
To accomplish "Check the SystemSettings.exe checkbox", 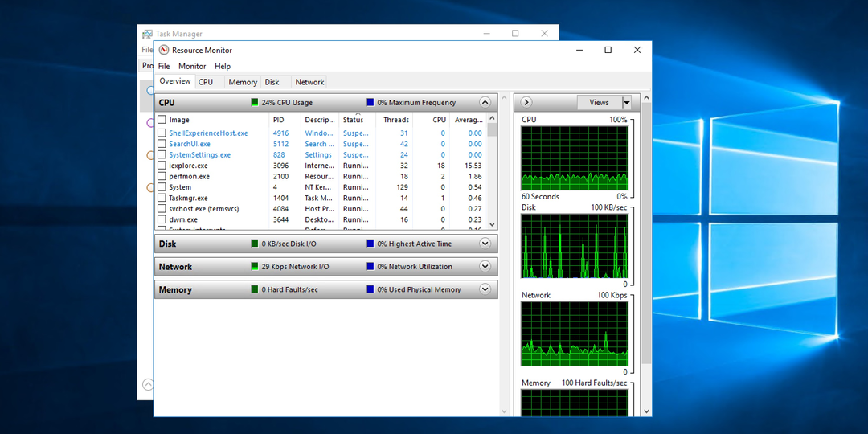I will click(x=162, y=154).
